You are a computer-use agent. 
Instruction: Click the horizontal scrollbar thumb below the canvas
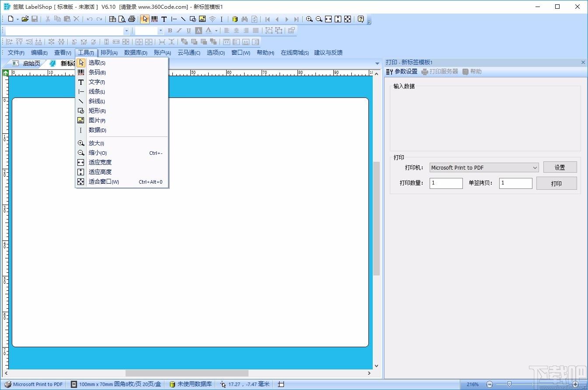click(x=187, y=373)
